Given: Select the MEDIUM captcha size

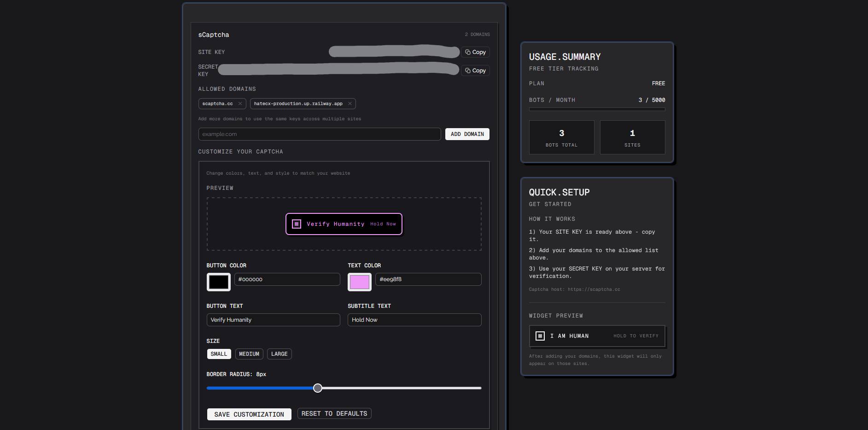Looking at the screenshot, I should click(x=249, y=354).
